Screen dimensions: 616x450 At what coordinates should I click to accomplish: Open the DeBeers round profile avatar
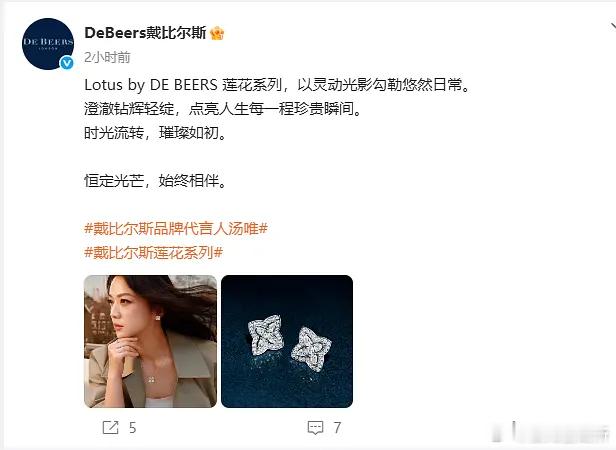pos(48,44)
